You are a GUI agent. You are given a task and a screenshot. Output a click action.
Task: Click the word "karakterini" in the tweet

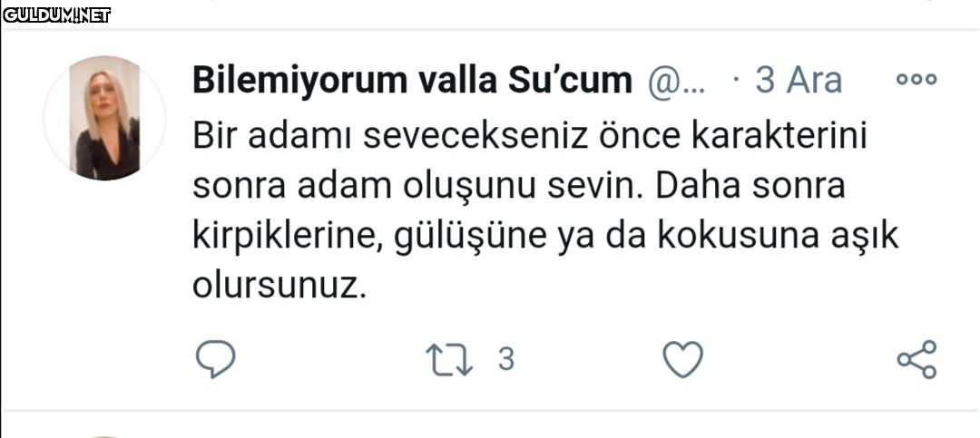[x=782, y=137]
